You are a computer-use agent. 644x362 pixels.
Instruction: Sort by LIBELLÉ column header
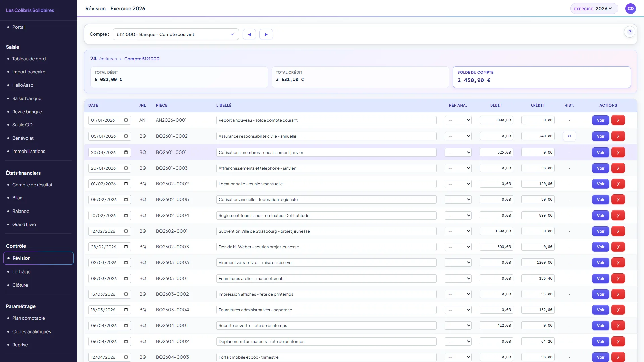(x=224, y=105)
